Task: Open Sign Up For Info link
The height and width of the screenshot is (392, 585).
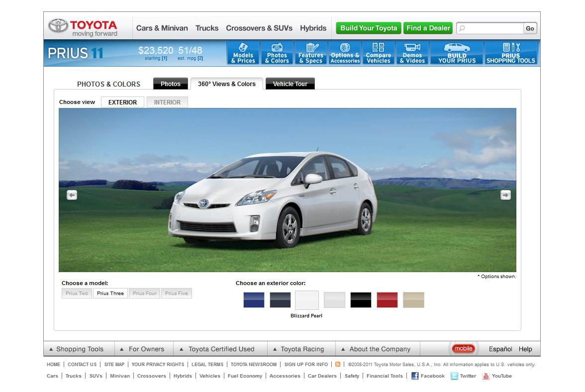Action: (306, 365)
